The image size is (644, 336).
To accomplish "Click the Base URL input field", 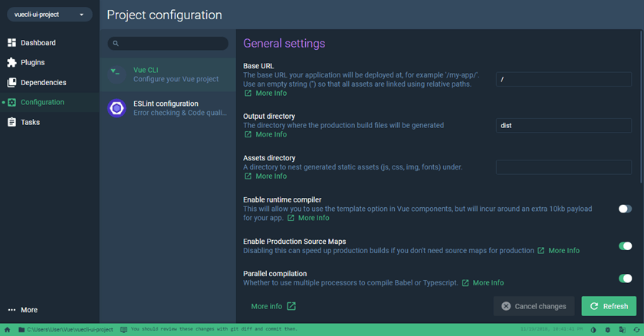I will [x=563, y=79].
